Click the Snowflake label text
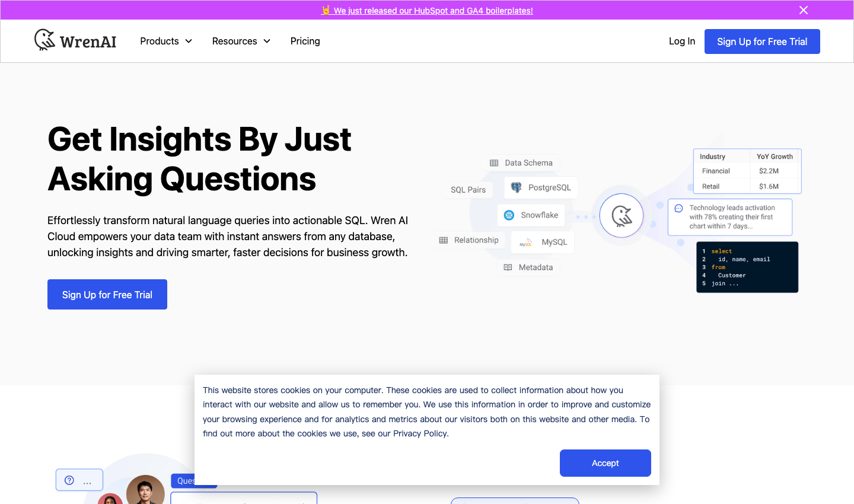The height and width of the screenshot is (504, 854). click(x=539, y=215)
